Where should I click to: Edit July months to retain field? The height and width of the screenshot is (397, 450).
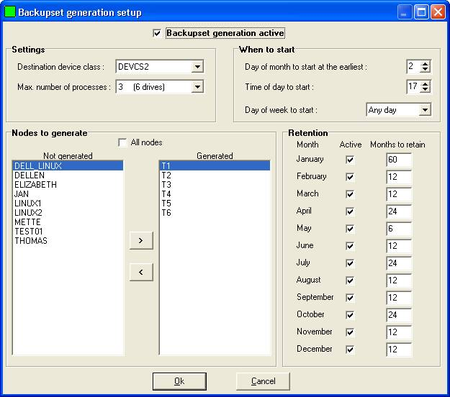click(x=399, y=263)
